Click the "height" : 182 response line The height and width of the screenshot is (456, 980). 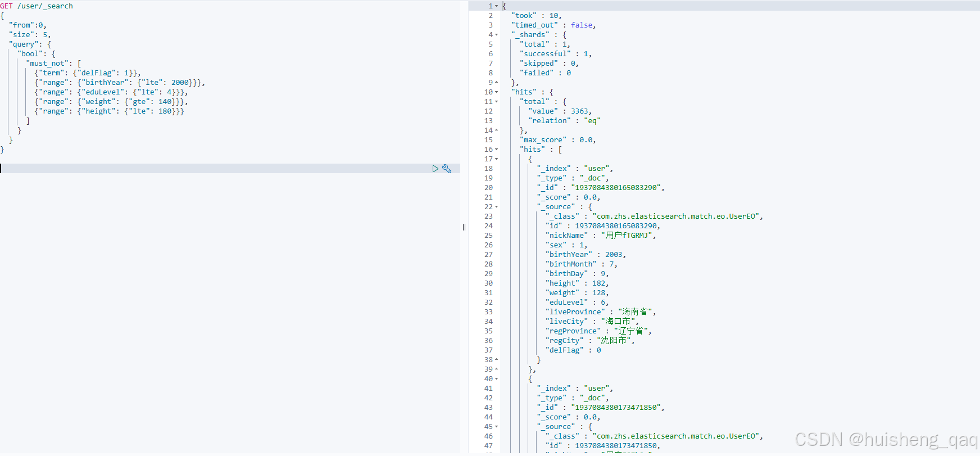(x=577, y=283)
